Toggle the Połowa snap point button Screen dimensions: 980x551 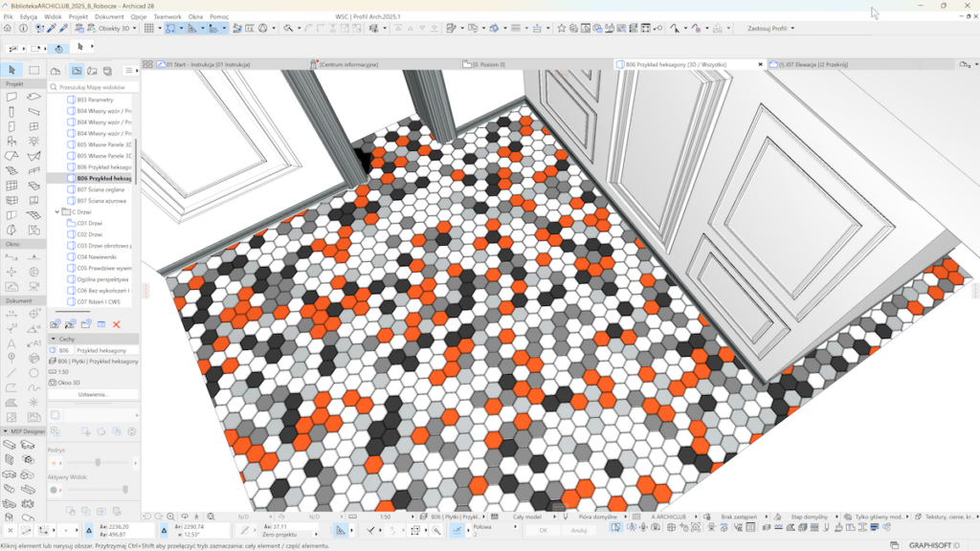click(457, 530)
